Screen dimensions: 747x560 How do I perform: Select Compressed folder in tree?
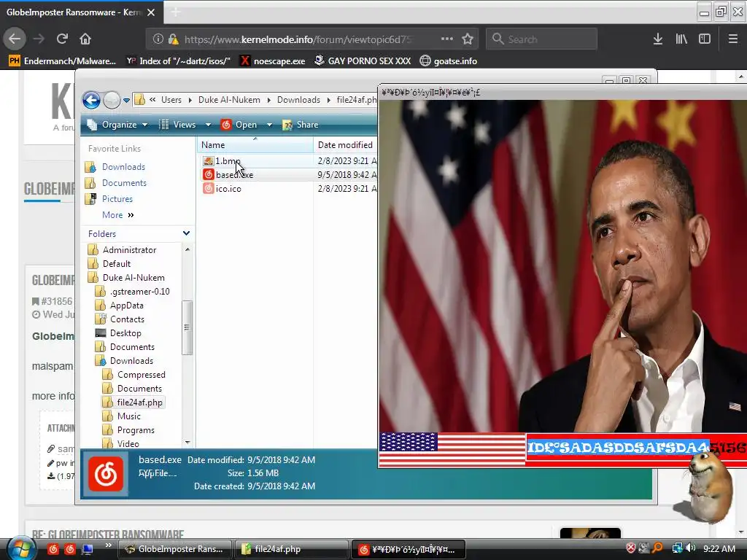coord(134,375)
